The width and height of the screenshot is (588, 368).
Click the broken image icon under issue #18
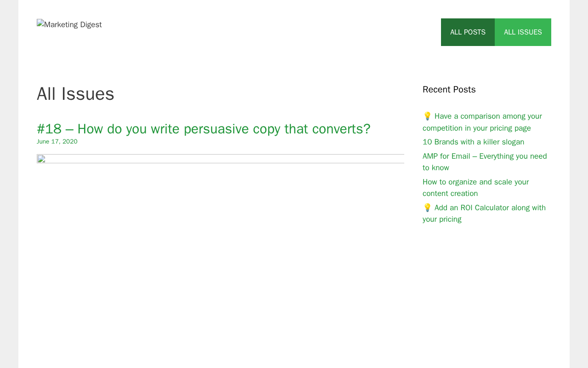pyautogui.click(x=41, y=159)
